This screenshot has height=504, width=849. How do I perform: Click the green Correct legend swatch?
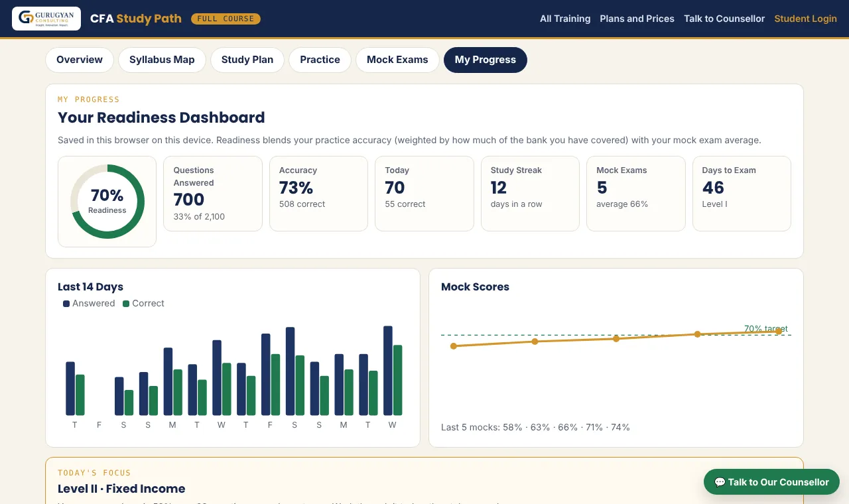(x=126, y=303)
